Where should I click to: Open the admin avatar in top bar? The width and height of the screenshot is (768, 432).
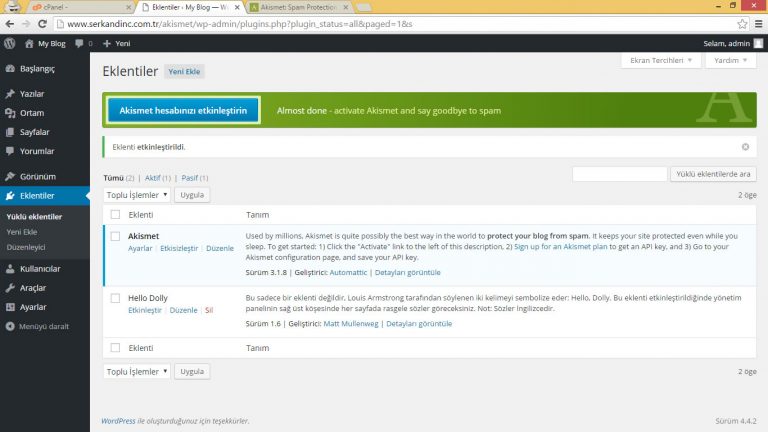click(758, 43)
